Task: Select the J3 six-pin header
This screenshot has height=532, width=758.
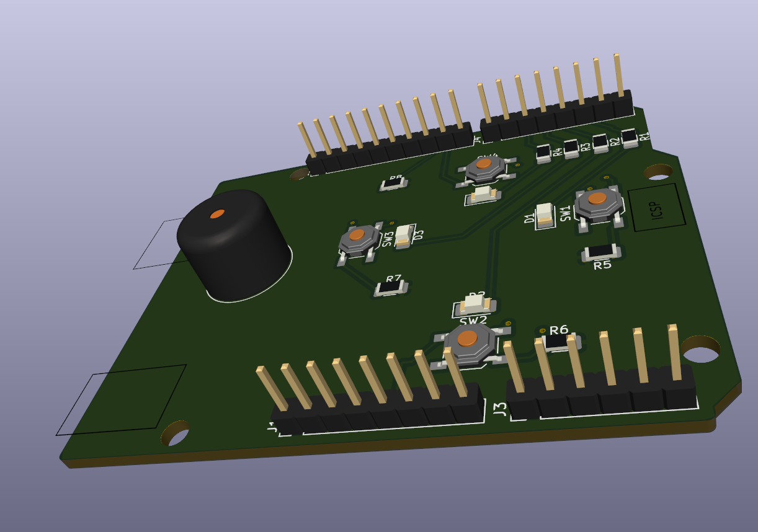Action: (x=602, y=391)
